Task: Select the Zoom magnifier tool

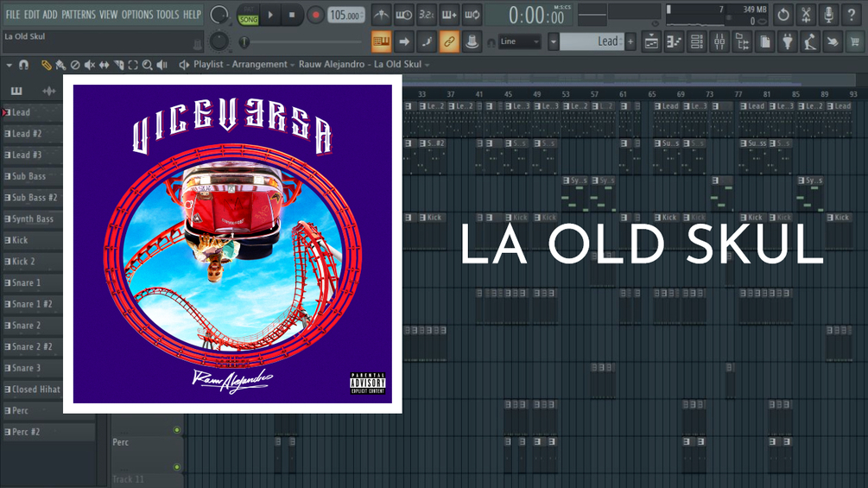Action: tap(147, 66)
